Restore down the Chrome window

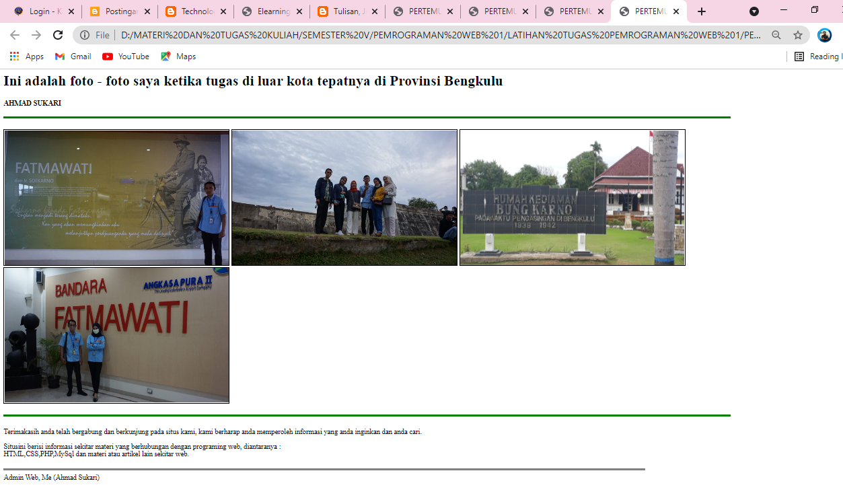tap(815, 10)
